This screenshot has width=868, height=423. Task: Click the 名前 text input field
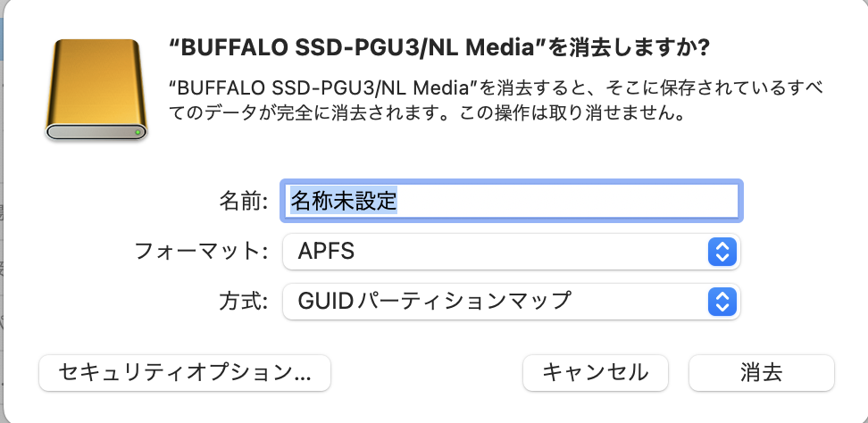[512, 201]
